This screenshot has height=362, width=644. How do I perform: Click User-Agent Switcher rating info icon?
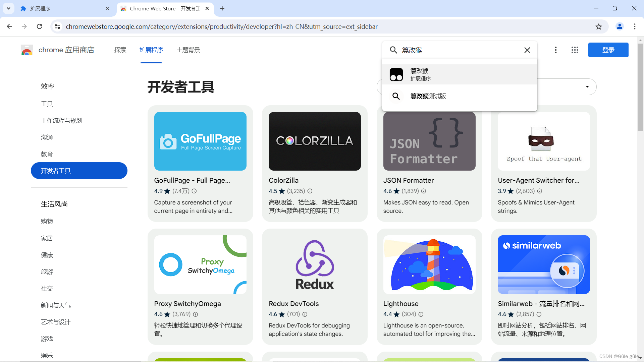540,191
